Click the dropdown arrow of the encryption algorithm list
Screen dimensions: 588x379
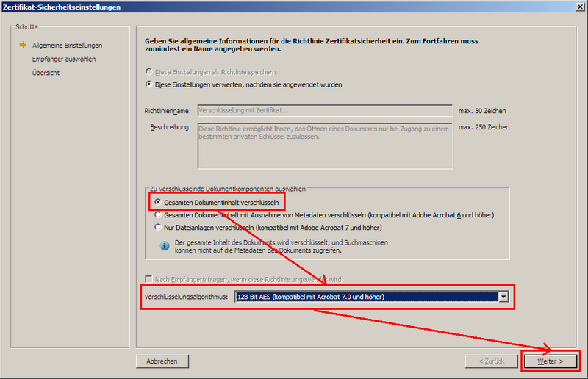tap(503, 297)
